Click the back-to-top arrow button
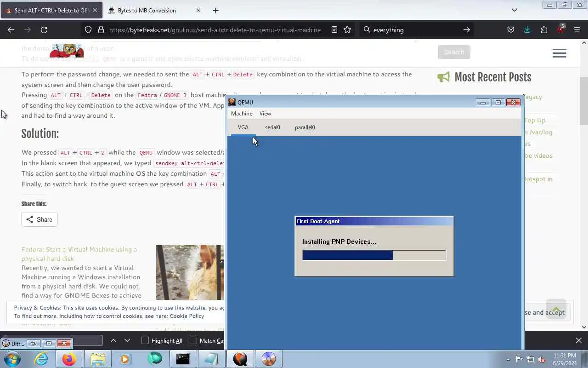 tap(556, 310)
